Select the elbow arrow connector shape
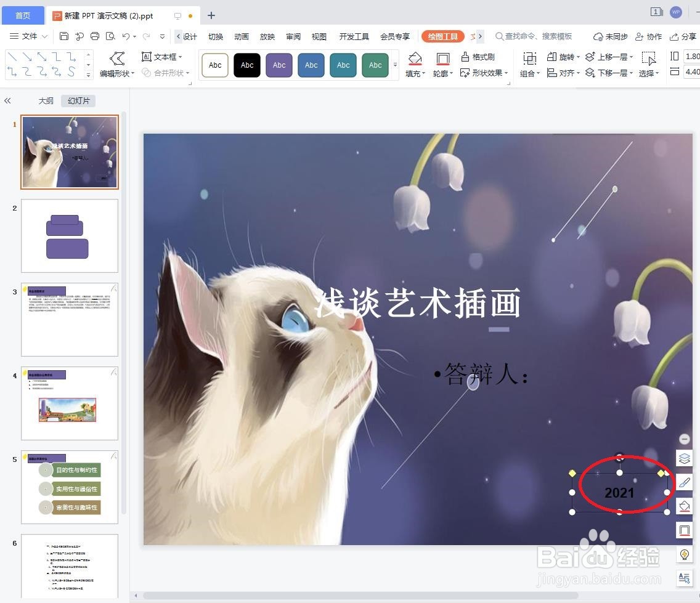 point(71,57)
